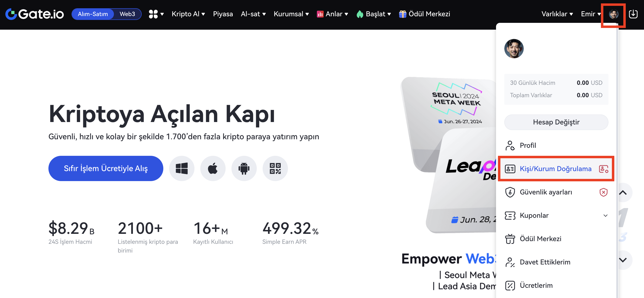Screen dimensions: 644x298
Task: Open Güvenlik ayarları menu item
Action: coord(556,192)
